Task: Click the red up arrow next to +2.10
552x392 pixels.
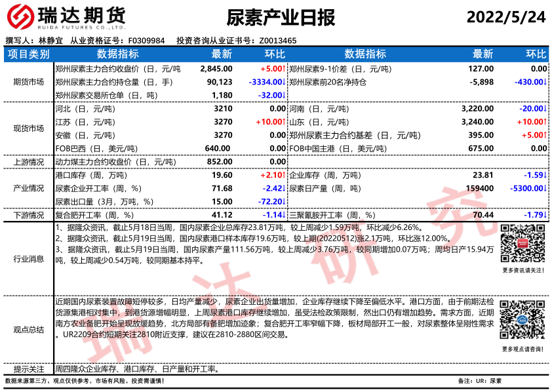Action: (x=284, y=176)
